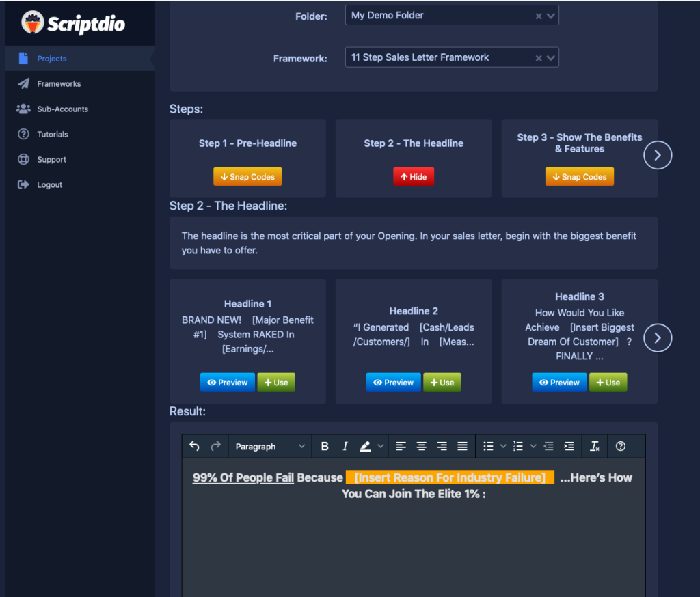The image size is (700, 597).
Task: Redo the edit in the editor
Action: click(215, 446)
